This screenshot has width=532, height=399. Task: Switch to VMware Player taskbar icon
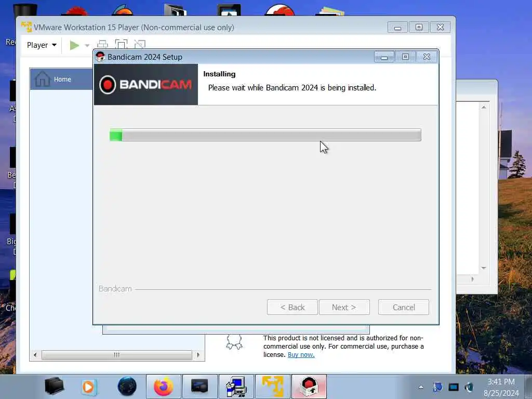tap(273, 387)
